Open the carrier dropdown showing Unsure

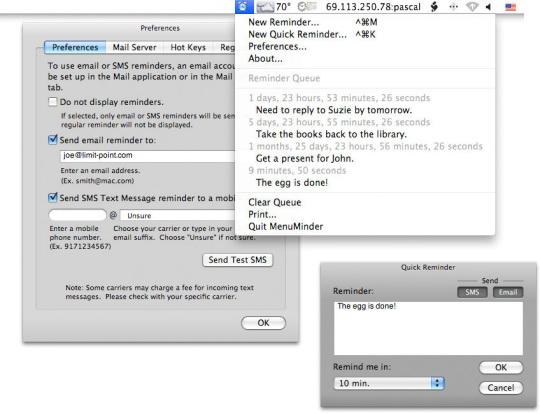point(178,215)
